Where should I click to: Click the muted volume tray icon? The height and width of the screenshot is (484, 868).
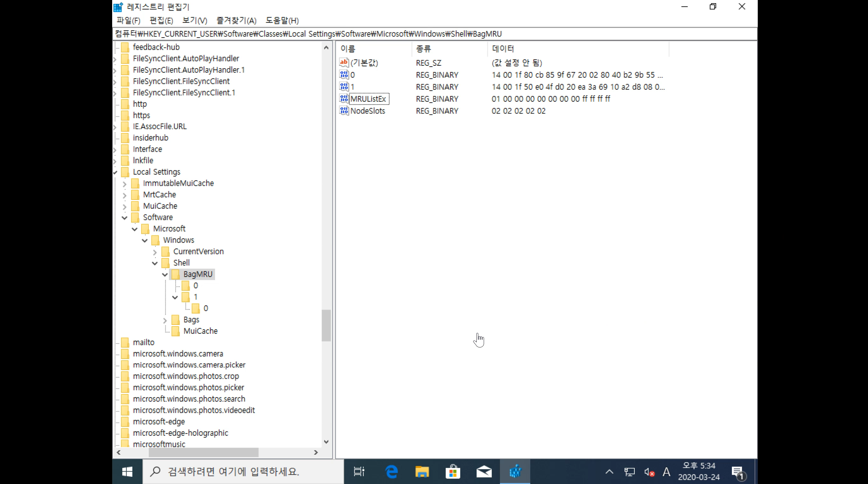click(649, 472)
